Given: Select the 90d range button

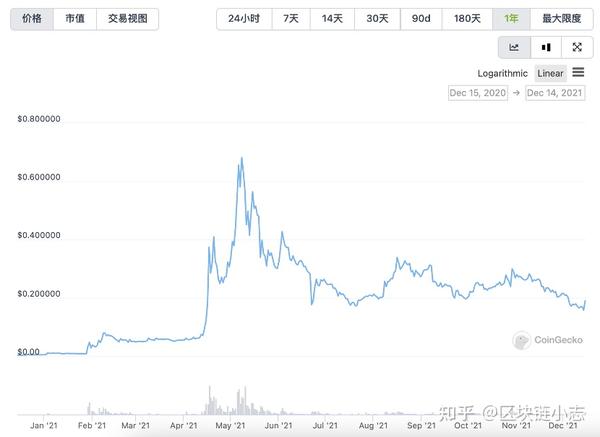Looking at the screenshot, I should click(x=421, y=19).
